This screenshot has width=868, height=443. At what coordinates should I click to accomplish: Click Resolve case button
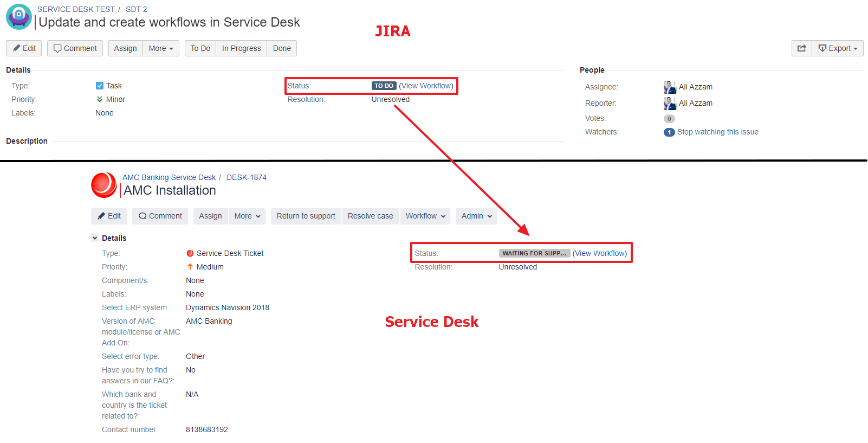371,216
